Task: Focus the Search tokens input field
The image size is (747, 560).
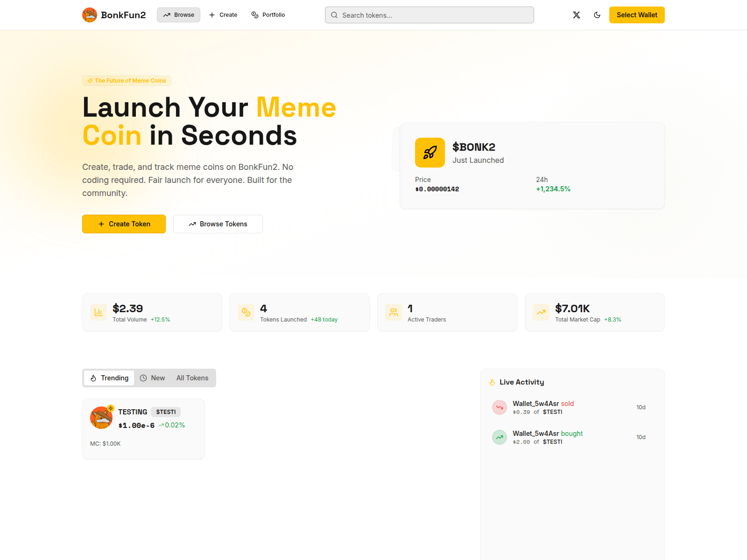Action: pyautogui.click(x=430, y=15)
